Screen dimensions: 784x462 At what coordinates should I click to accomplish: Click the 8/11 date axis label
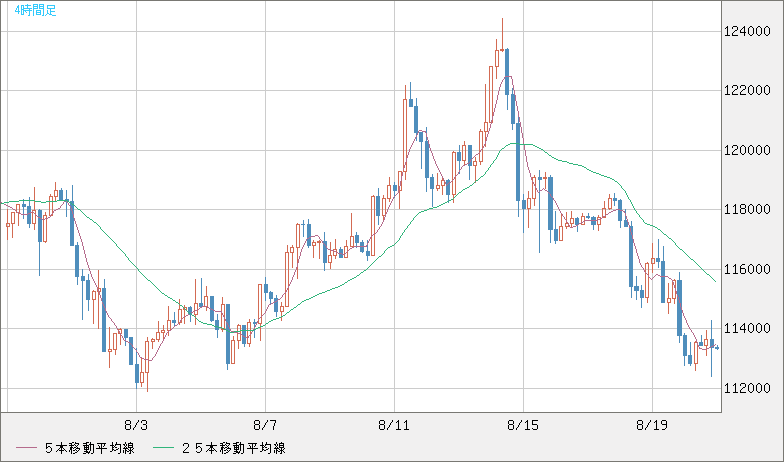(x=394, y=426)
